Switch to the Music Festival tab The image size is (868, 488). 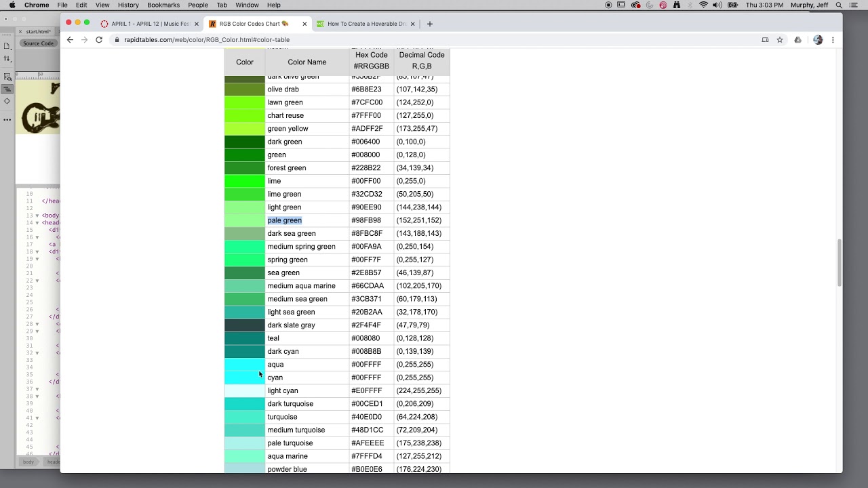coord(149,24)
